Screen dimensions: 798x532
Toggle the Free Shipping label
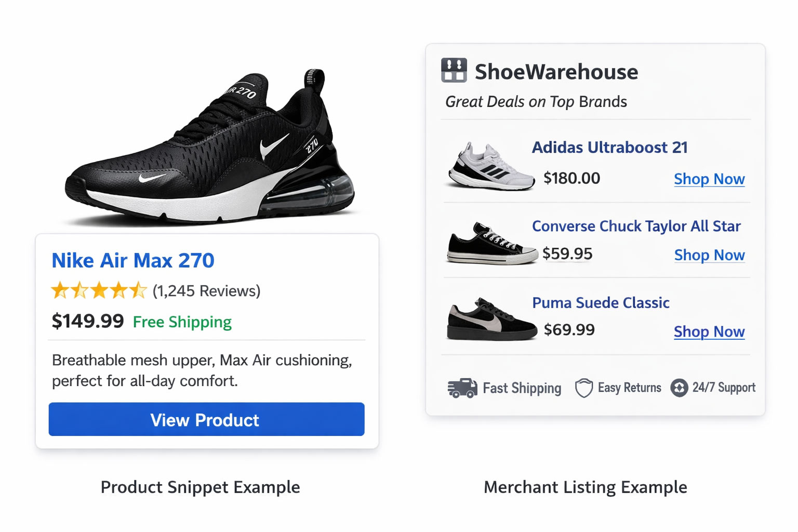point(182,322)
